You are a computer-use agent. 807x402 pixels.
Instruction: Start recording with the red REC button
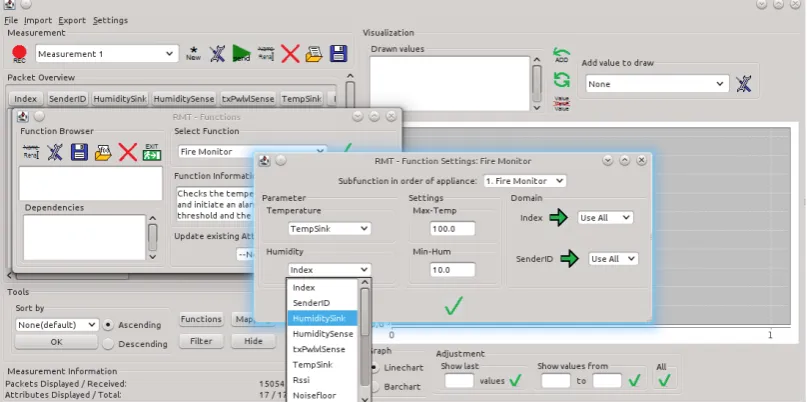pyautogui.click(x=19, y=54)
